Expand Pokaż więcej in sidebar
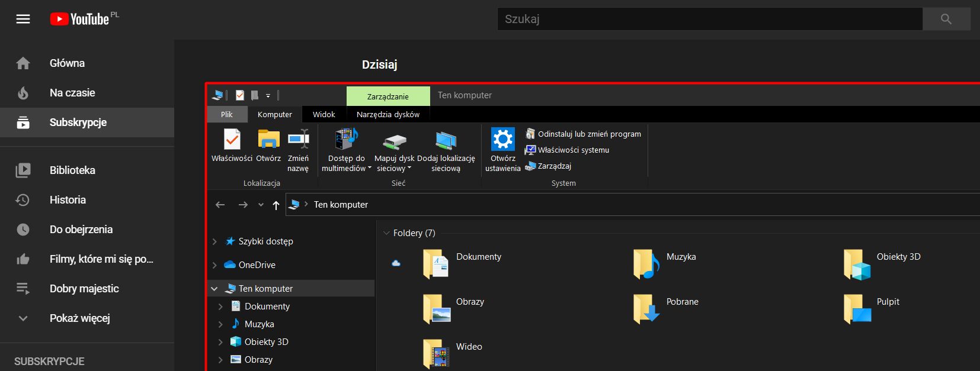980x371 pixels. click(x=87, y=318)
